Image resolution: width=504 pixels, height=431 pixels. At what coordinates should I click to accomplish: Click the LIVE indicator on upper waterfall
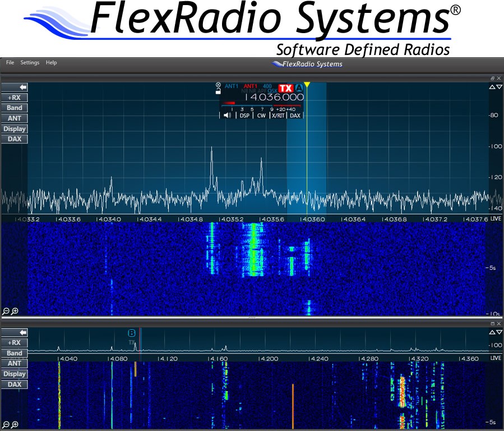(x=496, y=219)
